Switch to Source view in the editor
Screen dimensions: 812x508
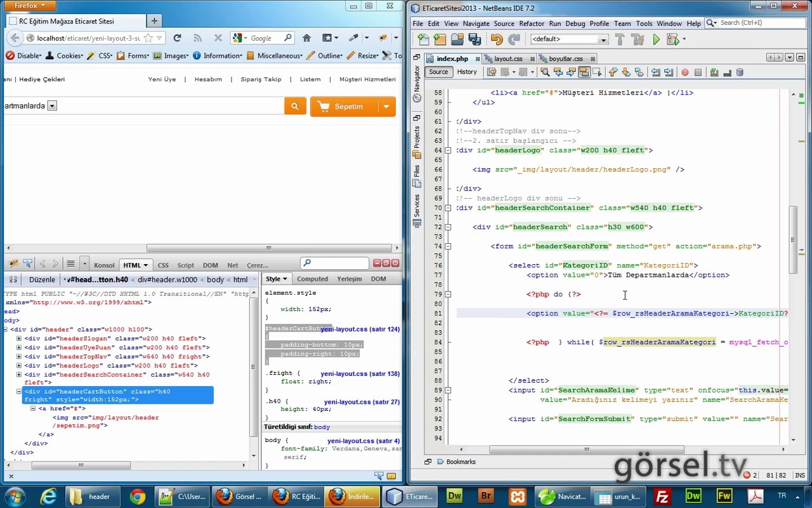tap(438, 72)
